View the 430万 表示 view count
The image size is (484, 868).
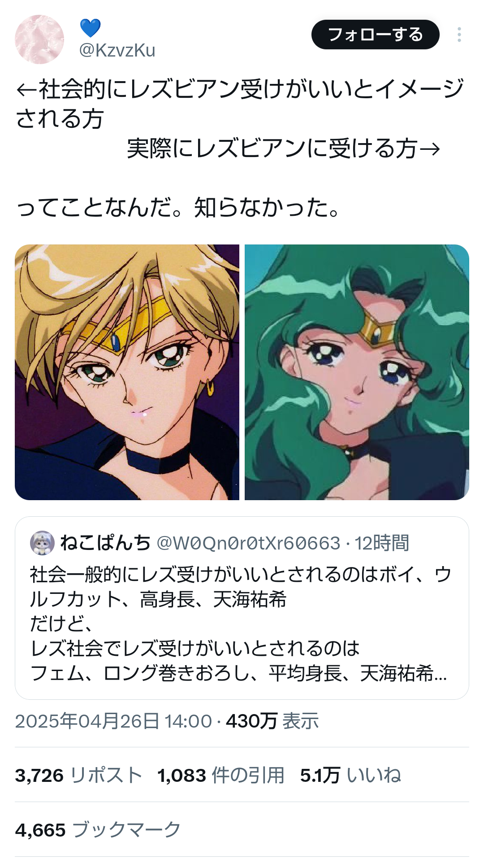(x=272, y=721)
